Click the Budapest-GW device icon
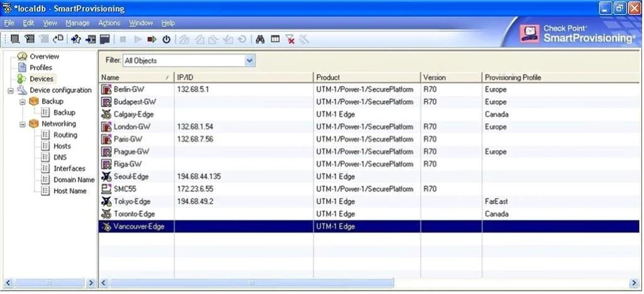Viewport: 644px width, 294px height. pos(107,102)
